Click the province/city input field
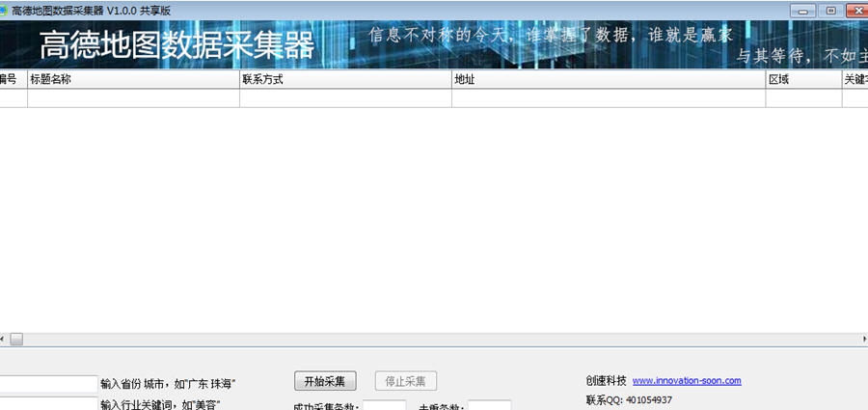 point(49,384)
